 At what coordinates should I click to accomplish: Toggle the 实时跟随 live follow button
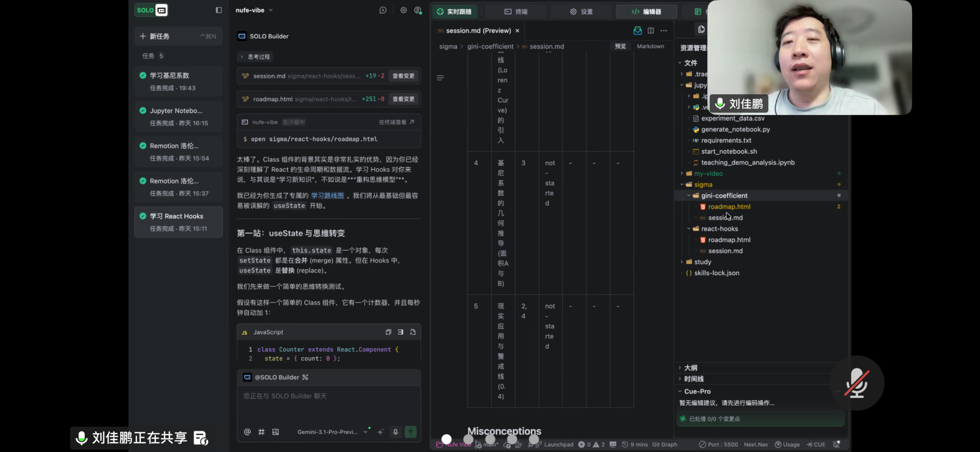pos(454,11)
